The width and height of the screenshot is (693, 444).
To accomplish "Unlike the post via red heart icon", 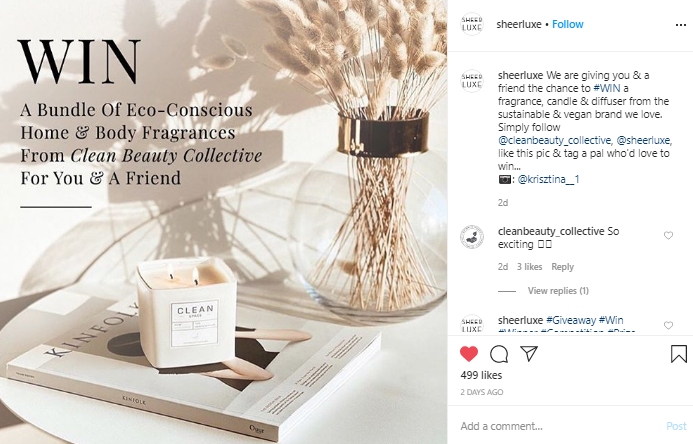I will [x=468, y=354].
